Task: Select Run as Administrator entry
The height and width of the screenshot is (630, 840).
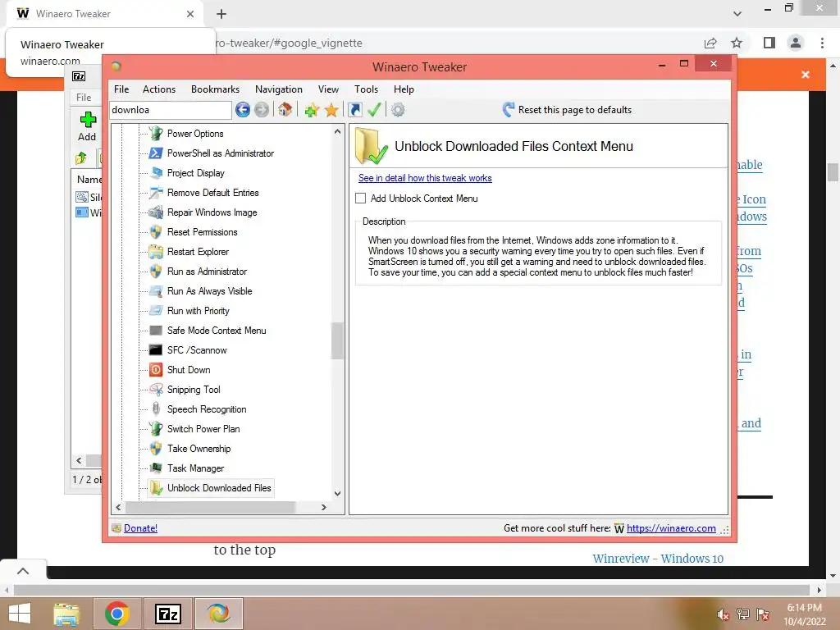Action: coord(207,272)
